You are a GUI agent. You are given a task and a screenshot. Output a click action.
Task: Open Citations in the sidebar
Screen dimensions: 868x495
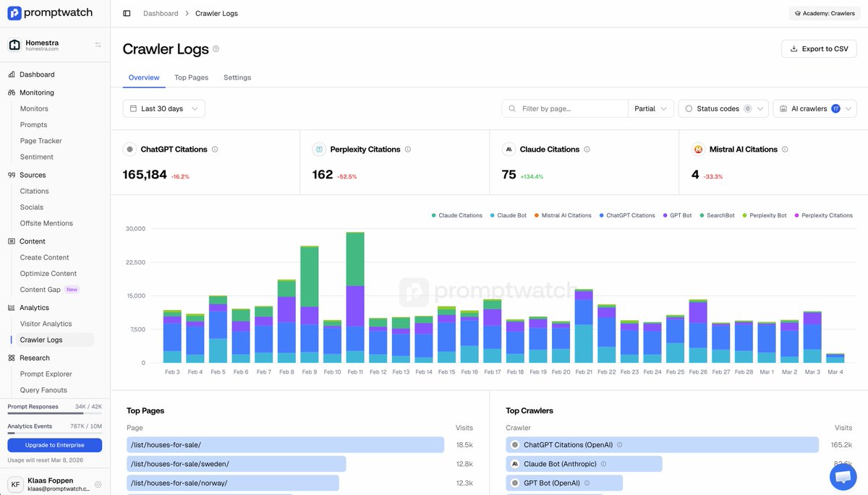click(34, 191)
